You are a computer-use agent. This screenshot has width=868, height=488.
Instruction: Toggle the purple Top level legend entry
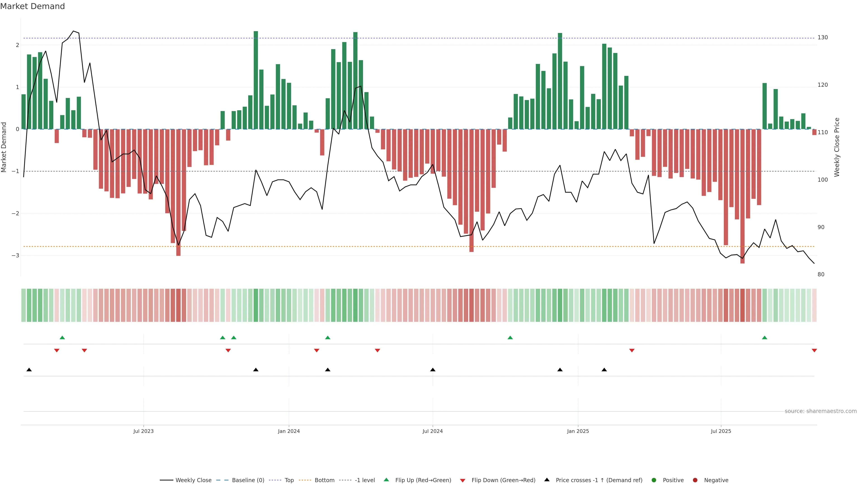pos(289,480)
